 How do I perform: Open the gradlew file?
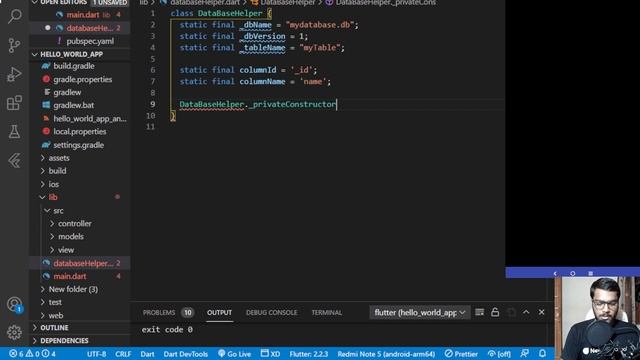tap(67, 92)
